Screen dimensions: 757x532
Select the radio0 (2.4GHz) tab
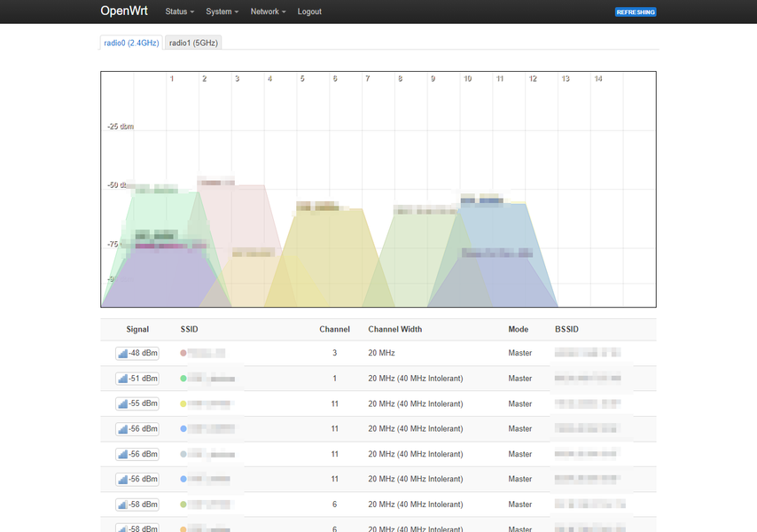tap(131, 43)
